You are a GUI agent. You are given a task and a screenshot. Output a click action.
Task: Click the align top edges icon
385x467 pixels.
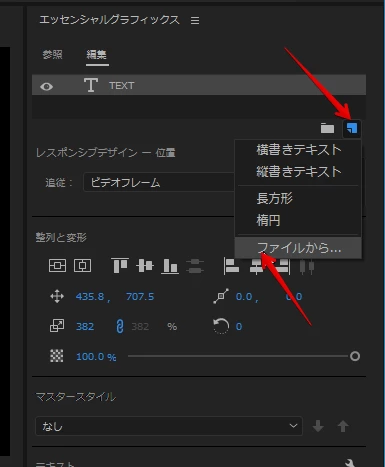119,266
